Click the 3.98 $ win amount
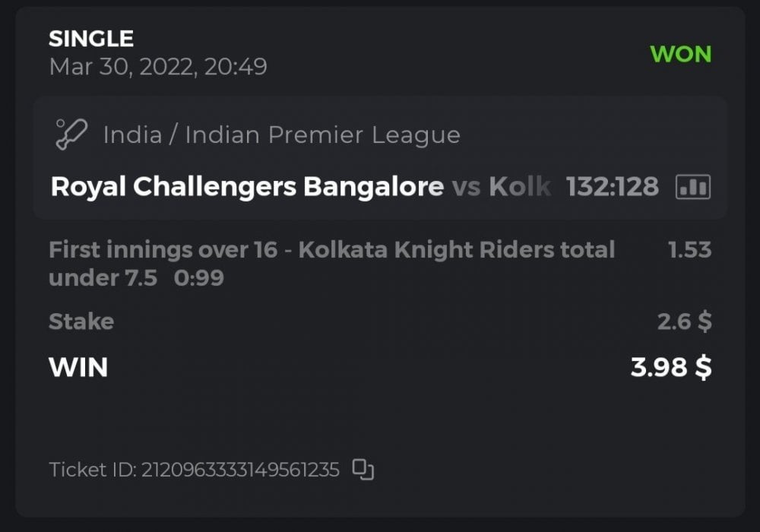Image resolution: width=760 pixels, height=532 pixels. point(671,368)
